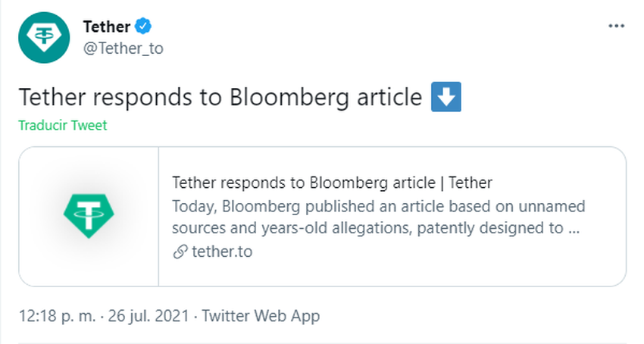The width and height of the screenshot is (644, 344).
Task: Open the link card headline ending '| Tether'
Action: [x=332, y=183]
